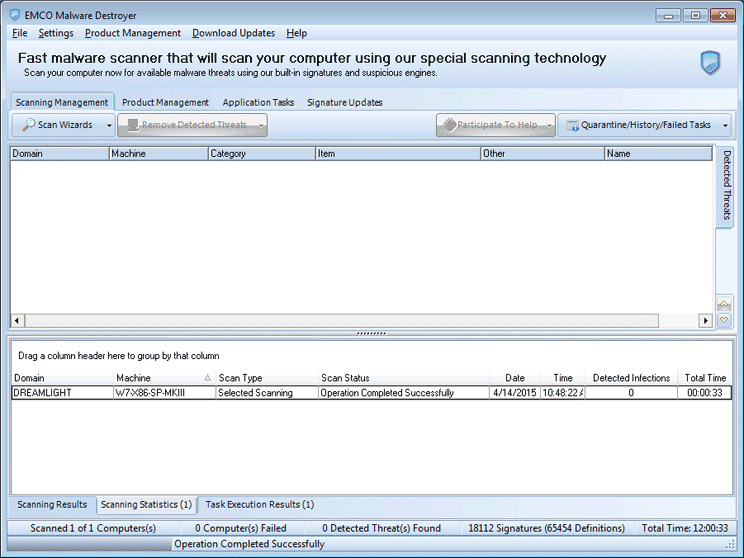Sort threats by Machine column header
The height and width of the screenshot is (558, 744).
(158, 154)
